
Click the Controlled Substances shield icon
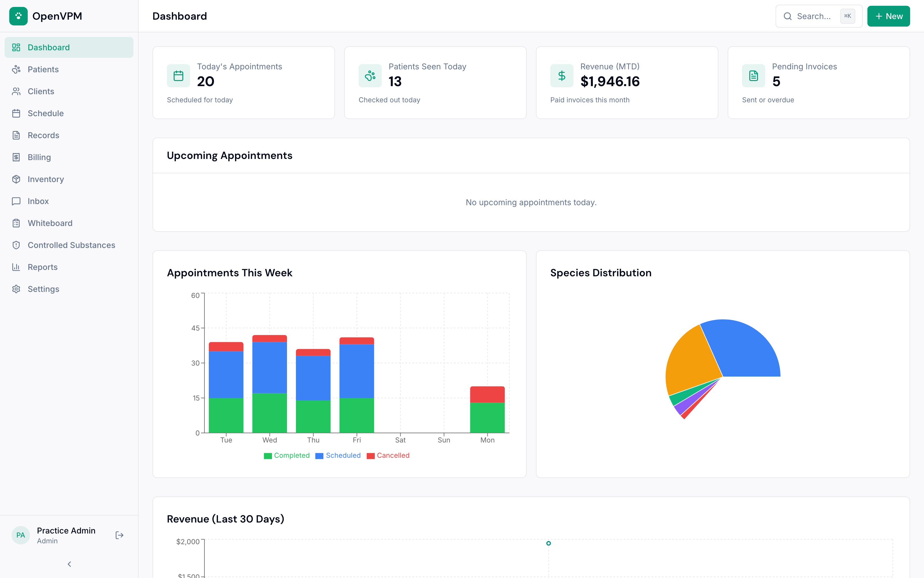[x=16, y=245]
